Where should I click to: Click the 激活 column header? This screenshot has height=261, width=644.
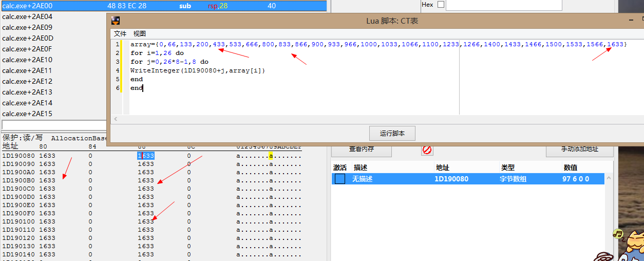click(340, 167)
